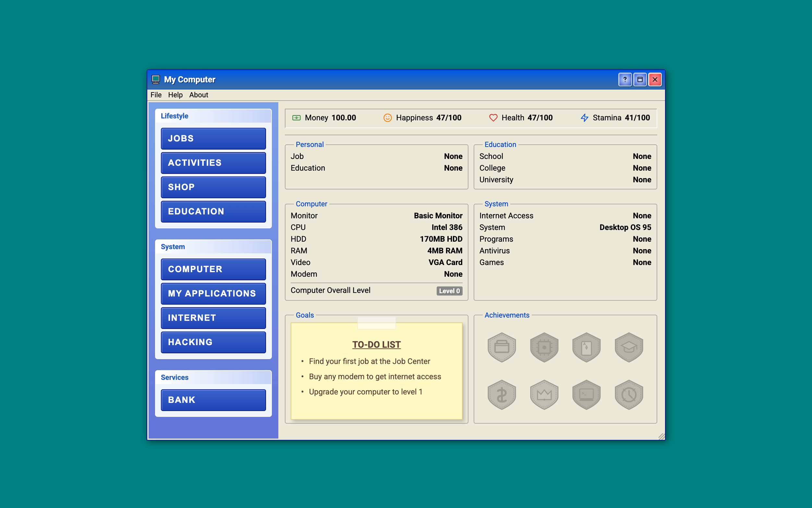Viewport: 812px width, 508px height.
Task: Click the help question mark button
Action: 624,79
